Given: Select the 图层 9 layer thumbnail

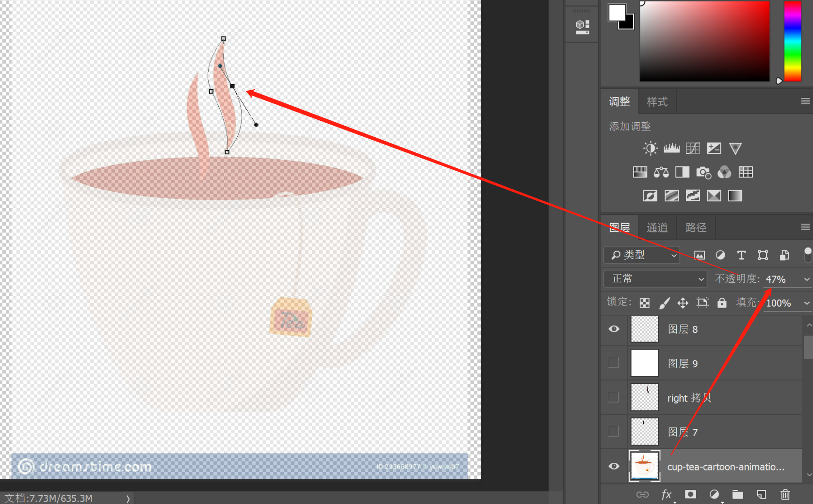Looking at the screenshot, I should click(x=644, y=363).
